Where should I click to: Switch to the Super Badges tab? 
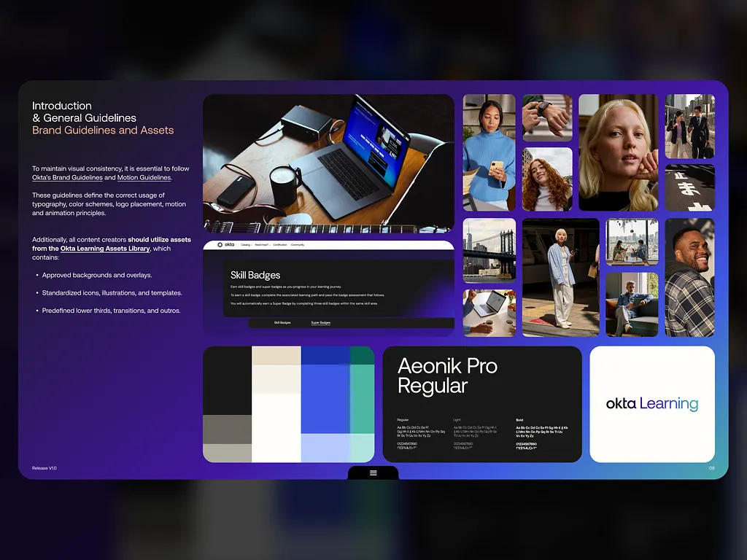point(321,323)
